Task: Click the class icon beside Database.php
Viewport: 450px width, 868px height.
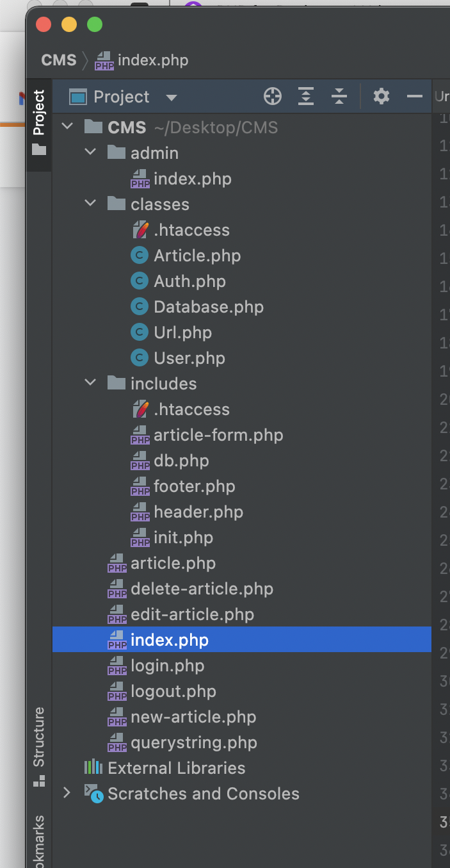Action: pyautogui.click(x=140, y=307)
